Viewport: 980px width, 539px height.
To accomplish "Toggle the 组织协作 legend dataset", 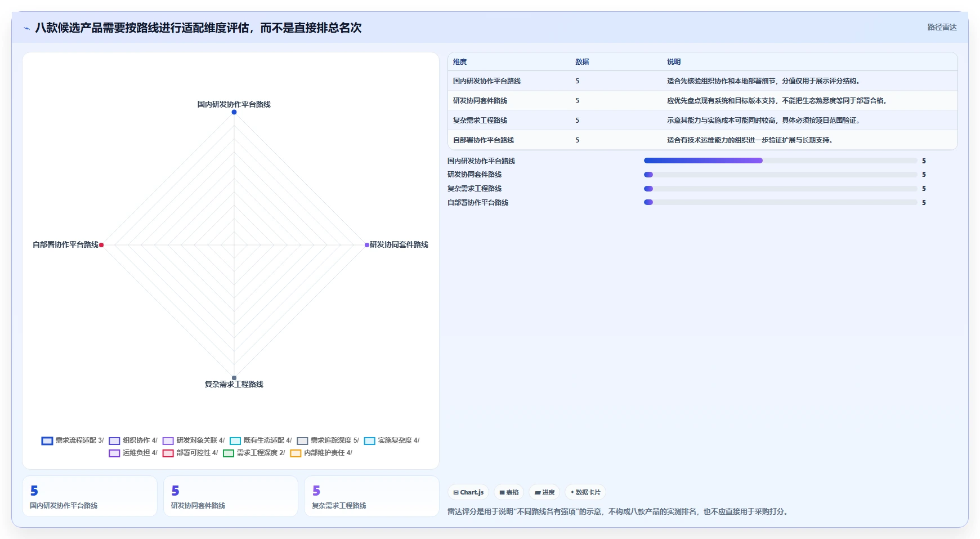I will pyautogui.click(x=133, y=440).
